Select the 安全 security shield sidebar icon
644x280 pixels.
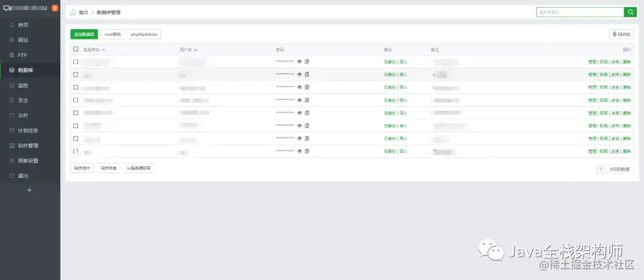tap(12, 100)
